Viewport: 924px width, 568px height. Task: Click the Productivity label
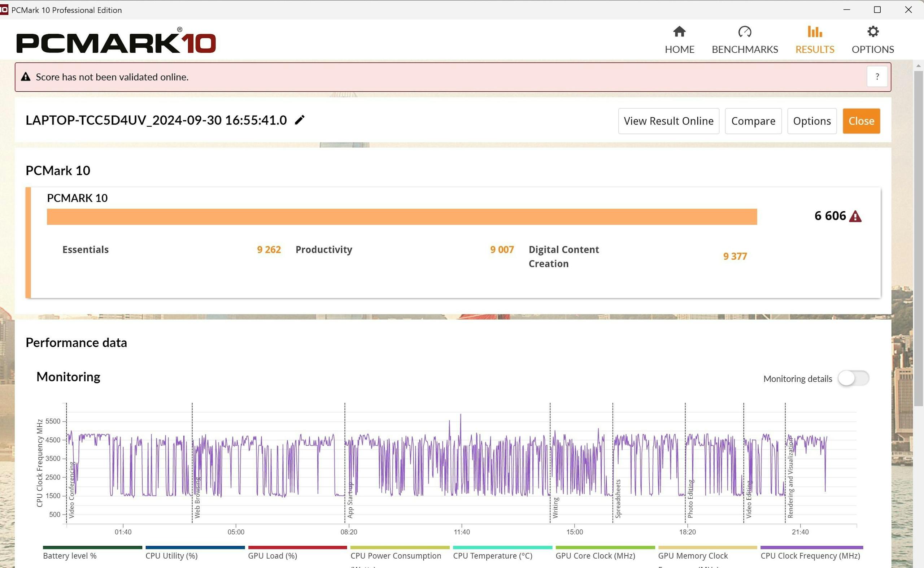tap(324, 250)
